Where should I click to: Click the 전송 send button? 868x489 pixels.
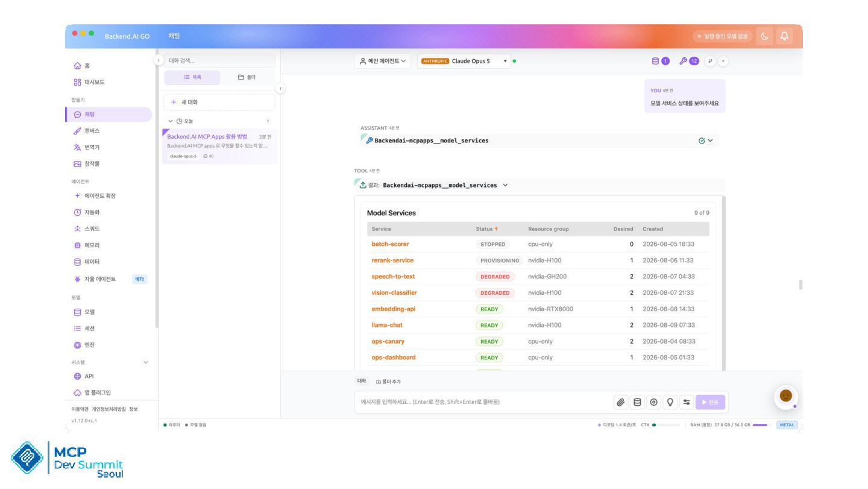(x=711, y=402)
